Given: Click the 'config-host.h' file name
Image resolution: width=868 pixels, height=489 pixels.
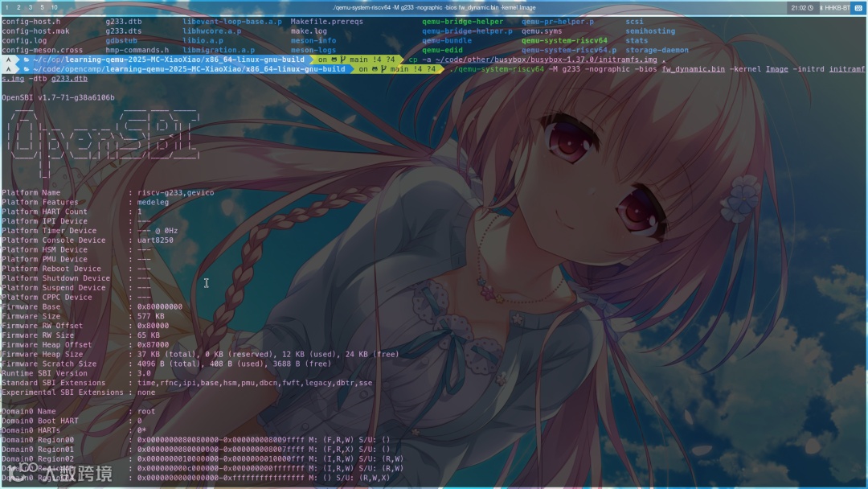Looking at the screenshot, I should 31,22.
